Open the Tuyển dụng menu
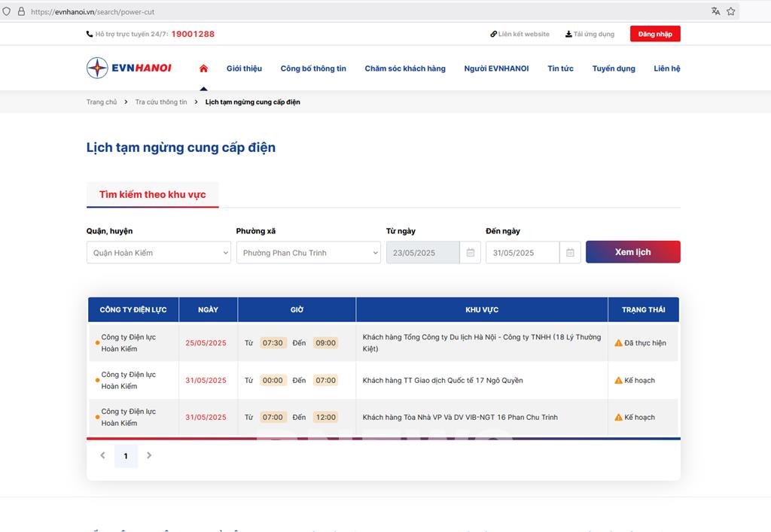The image size is (771, 532). (x=614, y=68)
